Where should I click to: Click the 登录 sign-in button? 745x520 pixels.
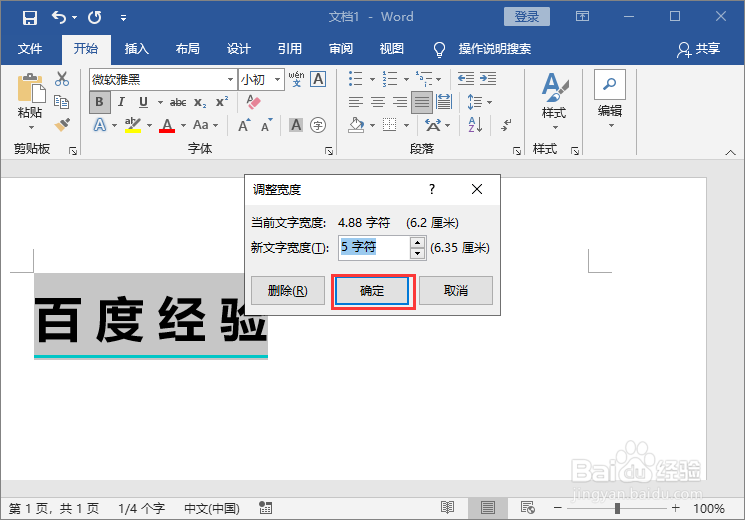pos(527,17)
